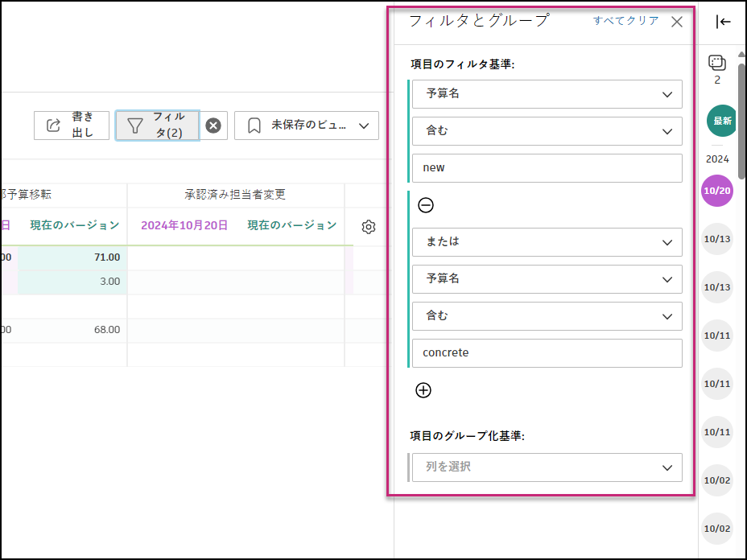Viewport: 747px width, 560px height.
Task: Open the 予算名 column dropdown
Action: pyautogui.click(x=546, y=94)
